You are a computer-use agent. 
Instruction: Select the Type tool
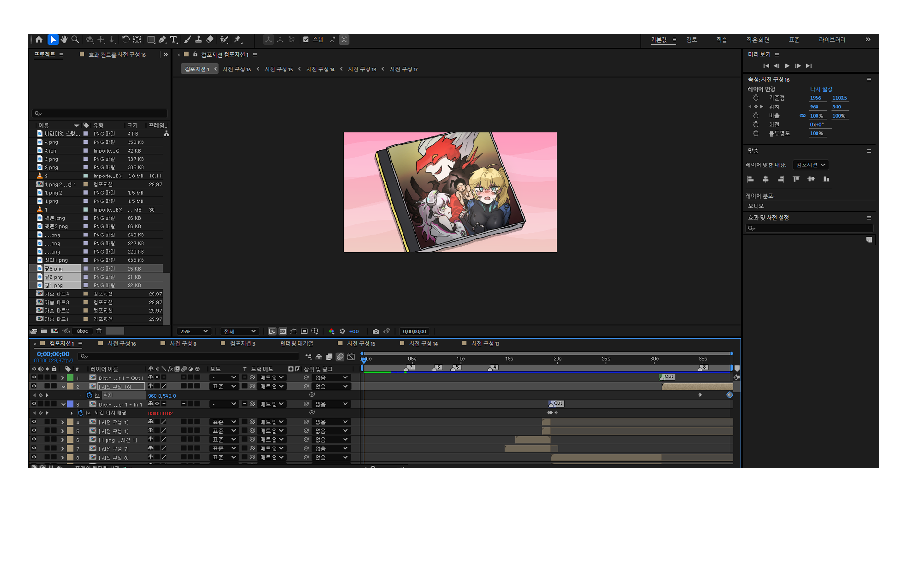[x=173, y=40]
